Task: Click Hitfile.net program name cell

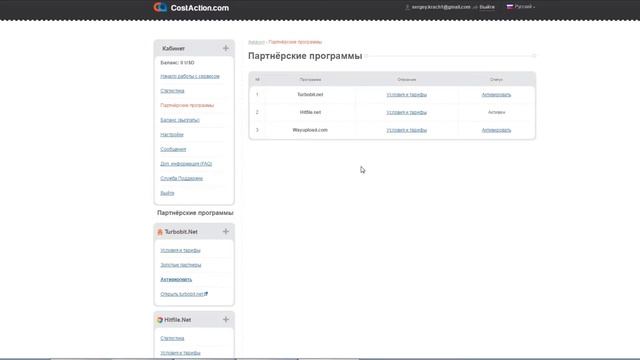Action: tap(310, 112)
